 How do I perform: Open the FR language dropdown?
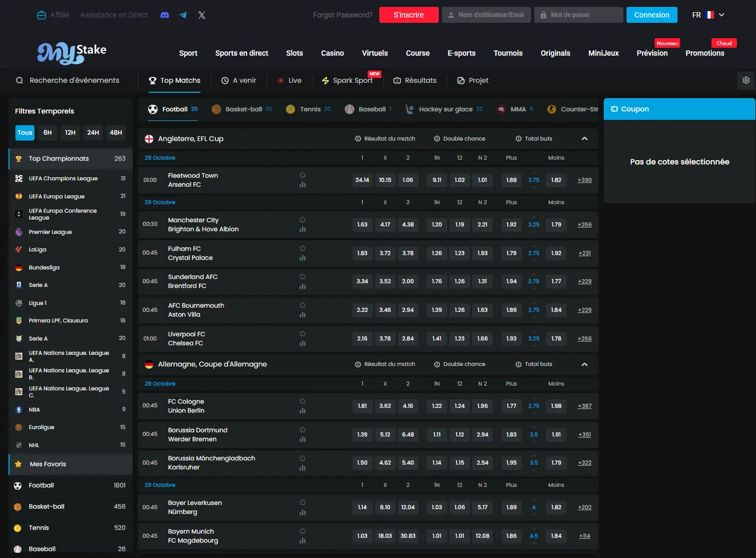708,15
